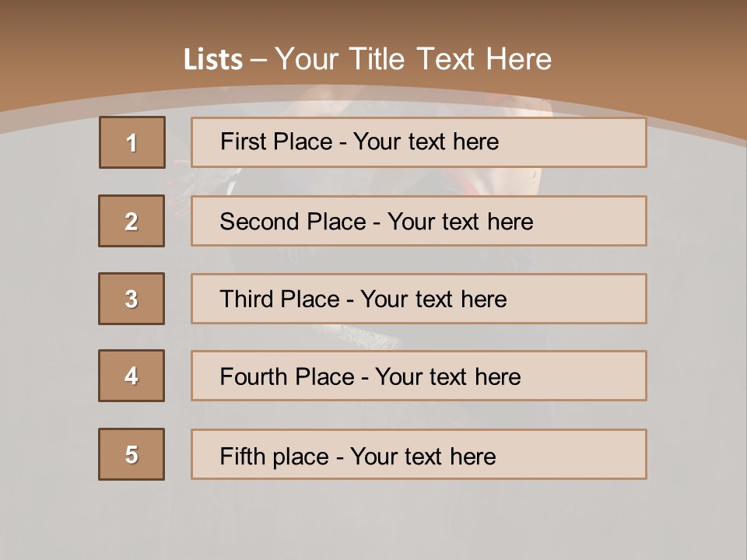Click the number 5 box
Image resolution: width=747 pixels, height=560 pixels.
(x=132, y=454)
